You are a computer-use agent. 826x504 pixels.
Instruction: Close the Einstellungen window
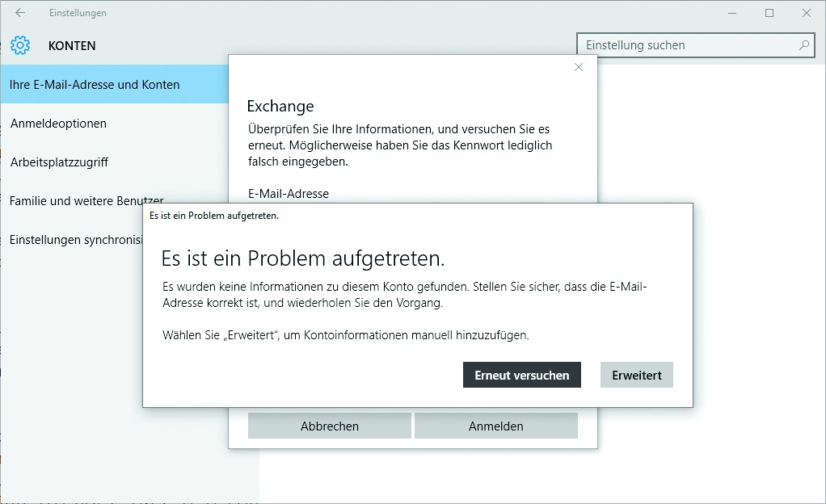click(807, 13)
